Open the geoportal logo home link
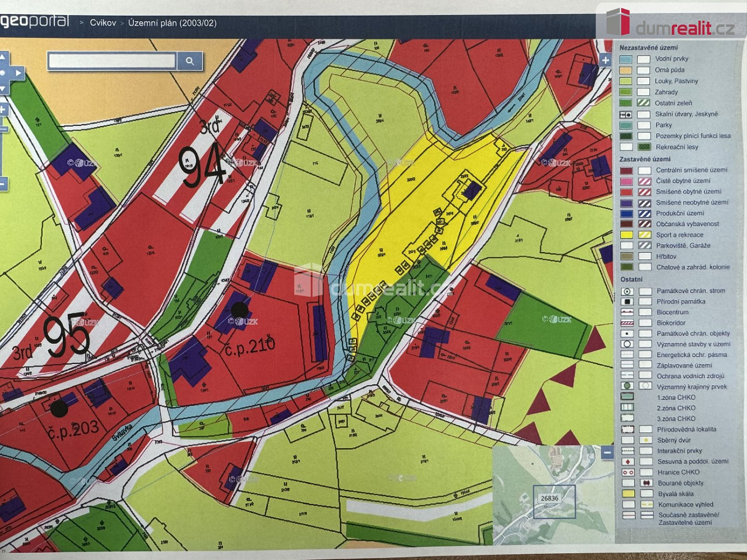The height and width of the screenshot is (560, 747). pos(35,22)
